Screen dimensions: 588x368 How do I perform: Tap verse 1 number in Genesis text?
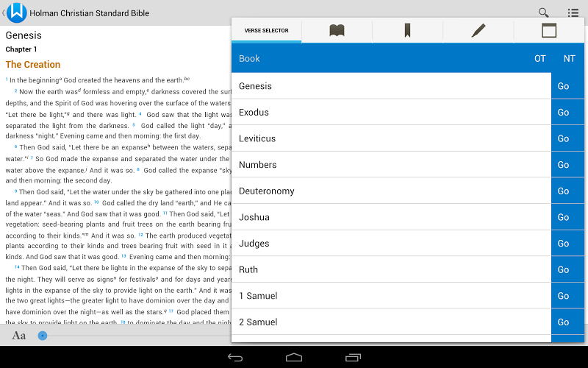click(7, 79)
